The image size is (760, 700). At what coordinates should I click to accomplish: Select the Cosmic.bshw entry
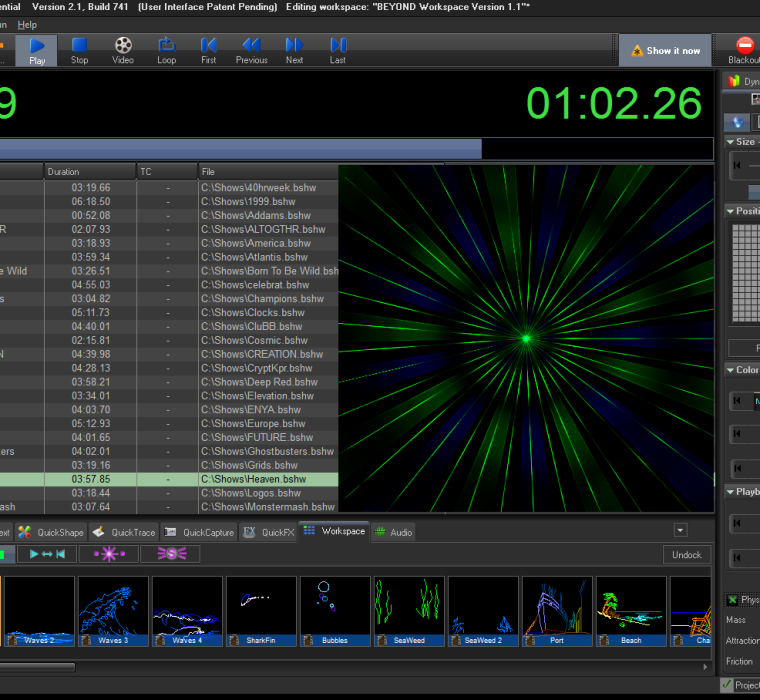169,340
